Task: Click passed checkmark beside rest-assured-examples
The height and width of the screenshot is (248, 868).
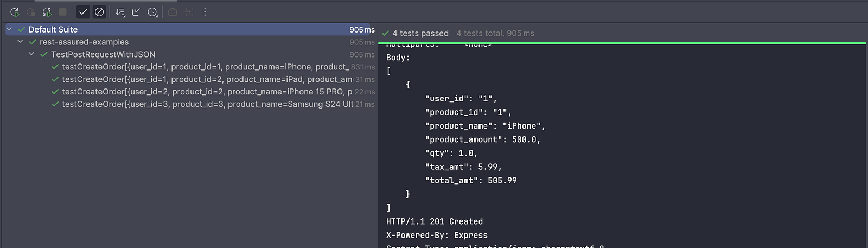Action: pos(33,42)
